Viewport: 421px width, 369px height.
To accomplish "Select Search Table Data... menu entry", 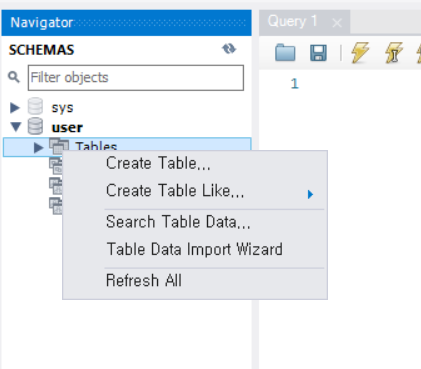I will 195,222.
